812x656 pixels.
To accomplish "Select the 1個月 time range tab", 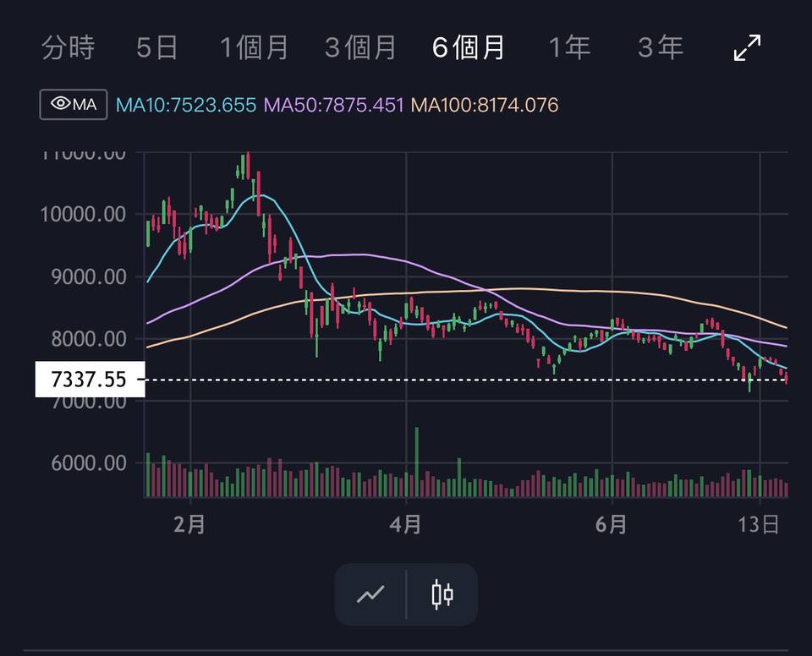I will tap(254, 47).
